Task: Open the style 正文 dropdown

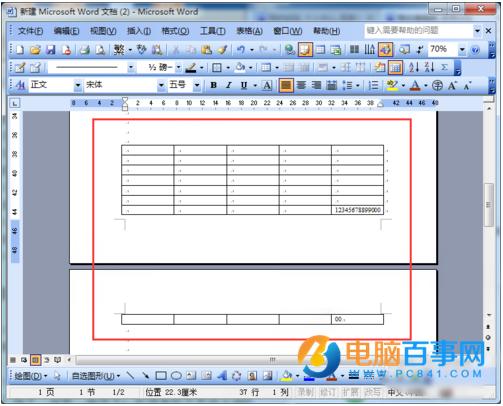Action: (x=78, y=85)
